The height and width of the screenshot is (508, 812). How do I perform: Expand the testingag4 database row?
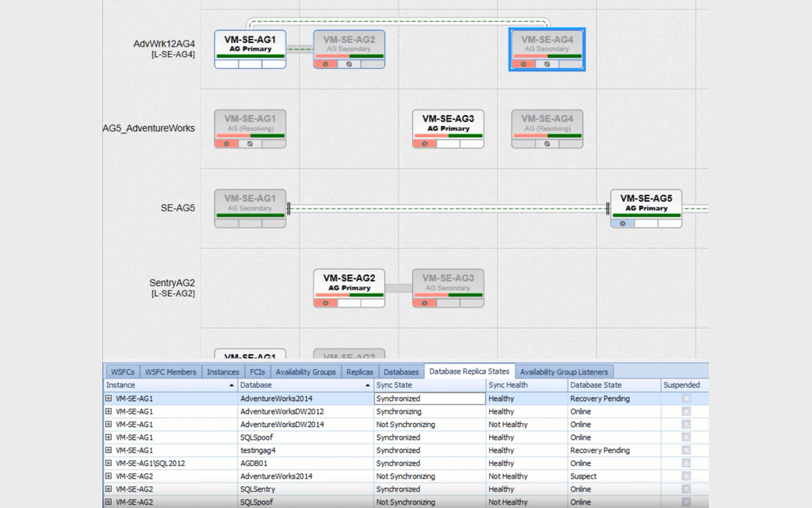click(x=107, y=450)
